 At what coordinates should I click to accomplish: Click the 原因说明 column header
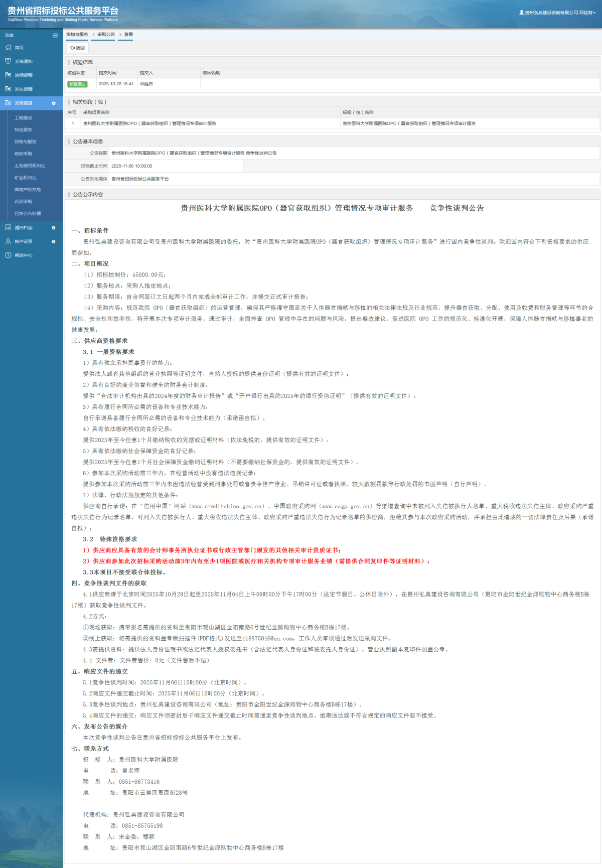(x=212, y=73)
